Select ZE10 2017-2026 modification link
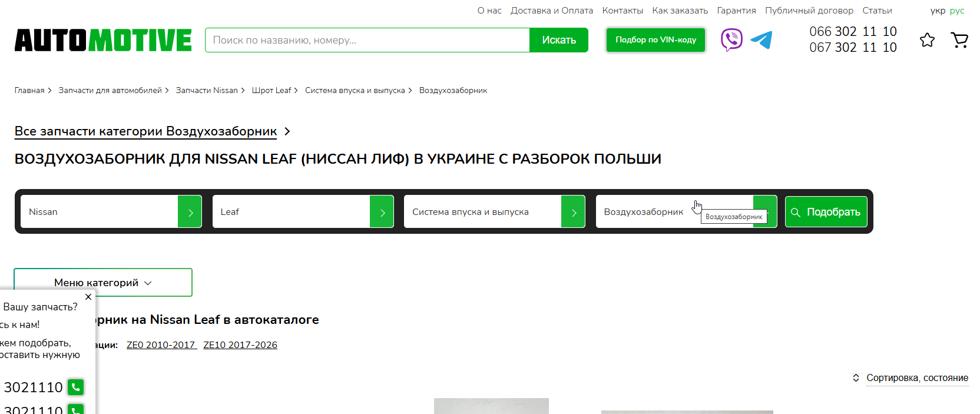Screen dimensions: 980x414 (x=240, y=345)
